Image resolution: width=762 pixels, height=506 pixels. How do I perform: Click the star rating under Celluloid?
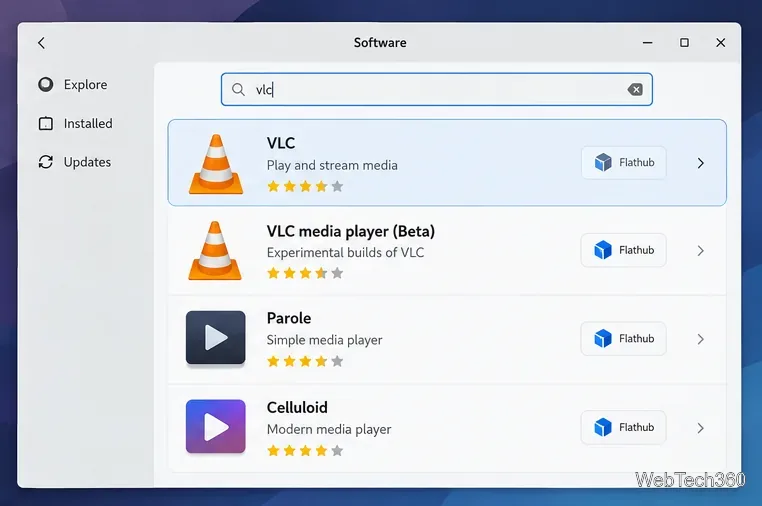(x=305, y=451)
